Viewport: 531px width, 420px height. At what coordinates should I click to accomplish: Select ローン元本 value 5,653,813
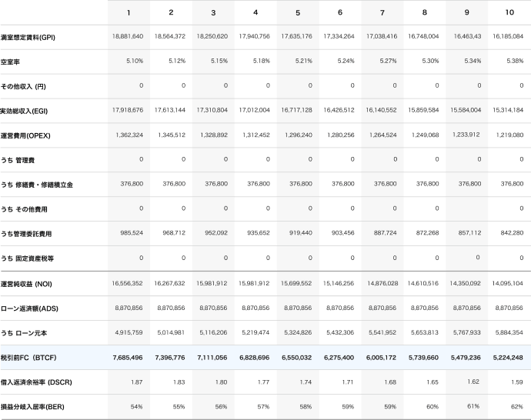coord(425,332)
